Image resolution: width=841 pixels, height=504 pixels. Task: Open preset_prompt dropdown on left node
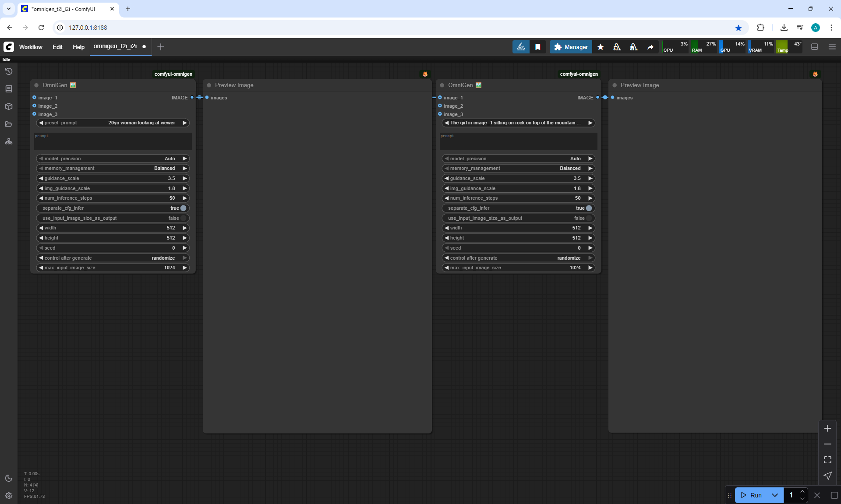pyautogui.click(x=113, y=123)
